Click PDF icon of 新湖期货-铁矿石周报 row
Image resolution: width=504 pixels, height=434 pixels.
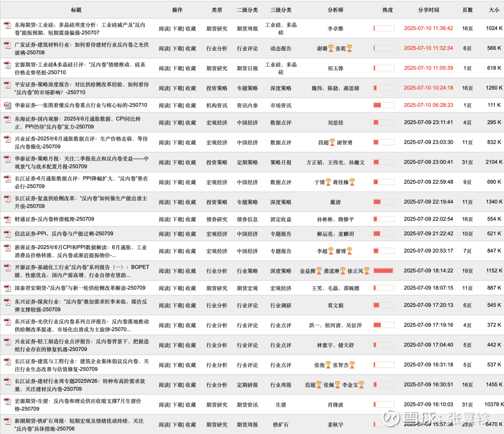click(x=7, y=422)
